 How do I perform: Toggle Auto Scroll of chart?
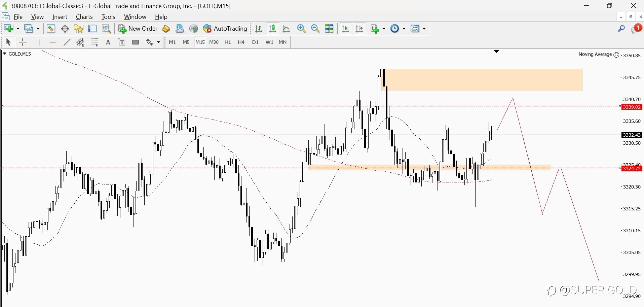345,29
